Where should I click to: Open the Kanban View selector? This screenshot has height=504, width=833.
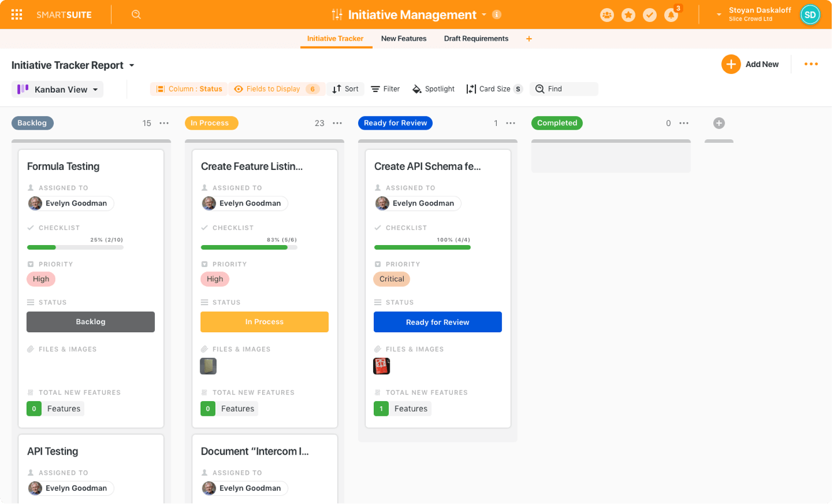click(x=57, y=89)
